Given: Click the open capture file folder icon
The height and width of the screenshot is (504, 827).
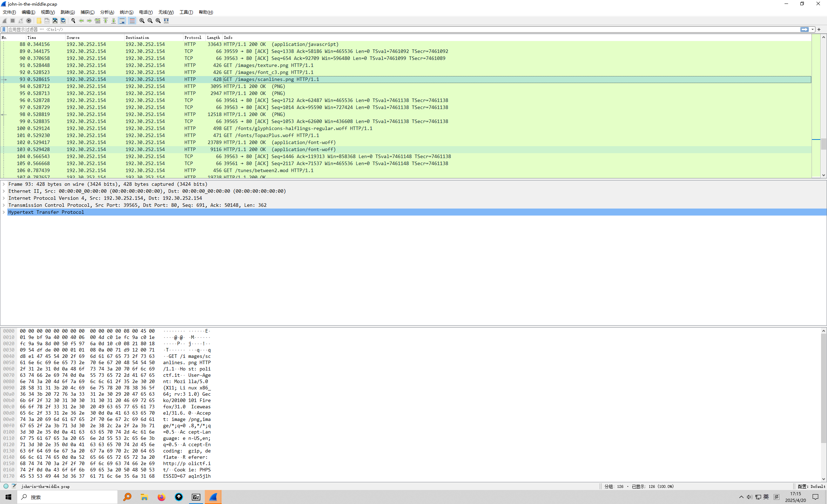Looking at the screenshot, I should pos(39,21).
